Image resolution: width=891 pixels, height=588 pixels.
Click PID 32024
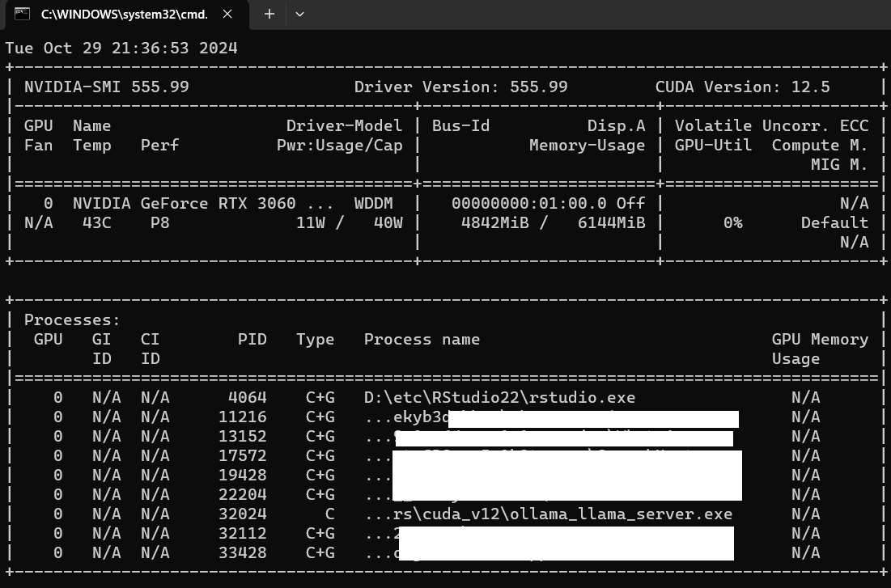pos(243,514)
